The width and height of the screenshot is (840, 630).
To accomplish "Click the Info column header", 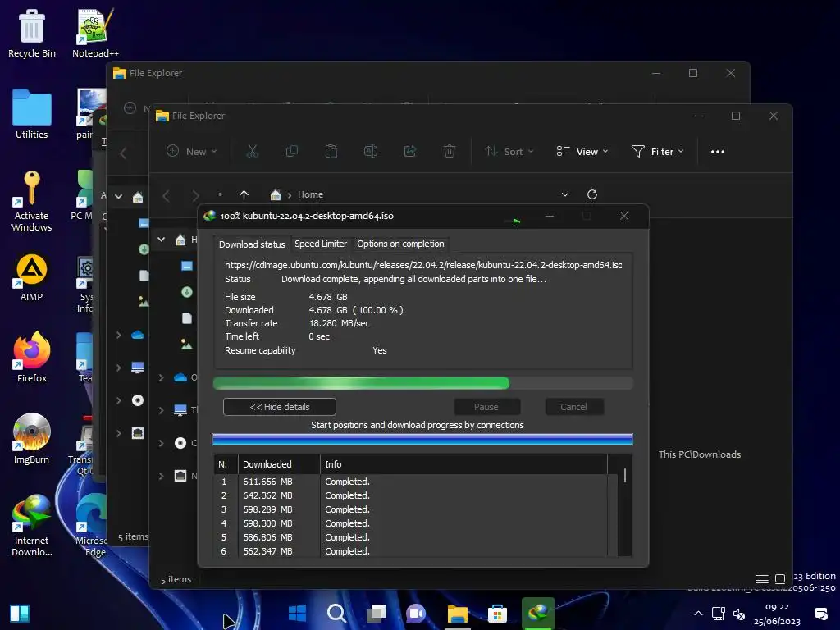I will click(x=463, y=464).
